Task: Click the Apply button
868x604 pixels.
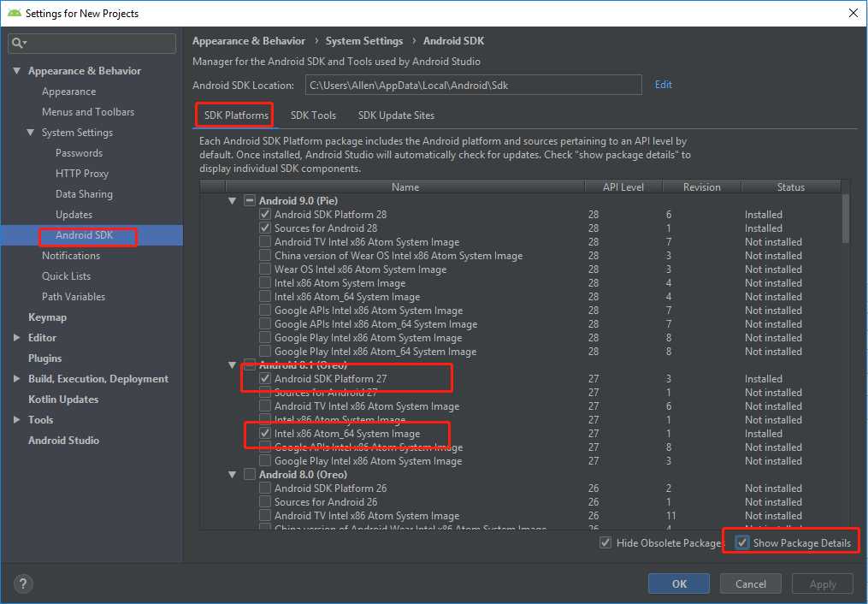Action: pyautogui.click(x=823, y=583)
